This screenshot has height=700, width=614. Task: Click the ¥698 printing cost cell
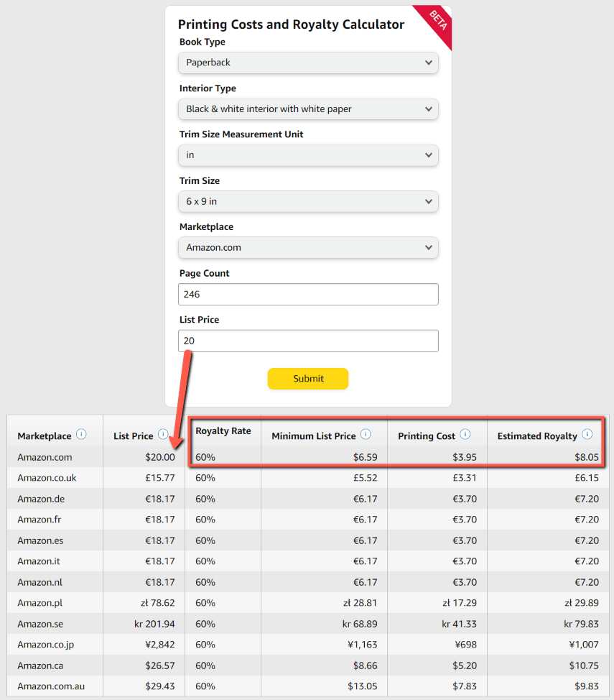[466, 644]
